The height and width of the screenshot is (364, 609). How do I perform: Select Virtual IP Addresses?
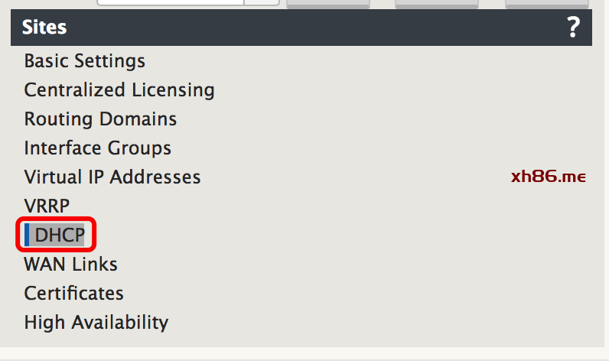[x=112, y=177]
